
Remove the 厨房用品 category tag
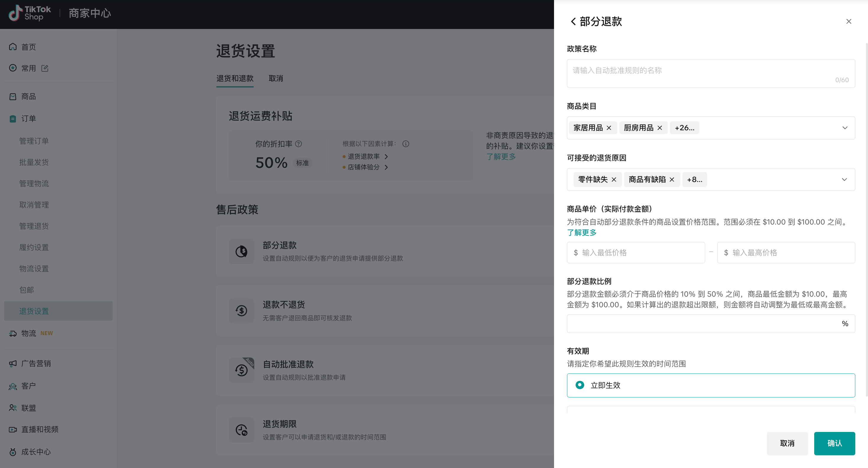coord(660,128)
